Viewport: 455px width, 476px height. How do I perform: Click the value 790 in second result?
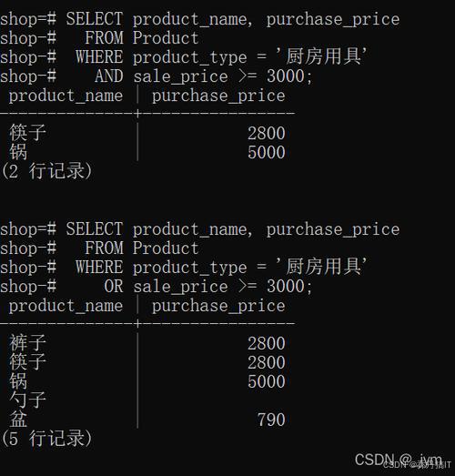coord(271,420)
